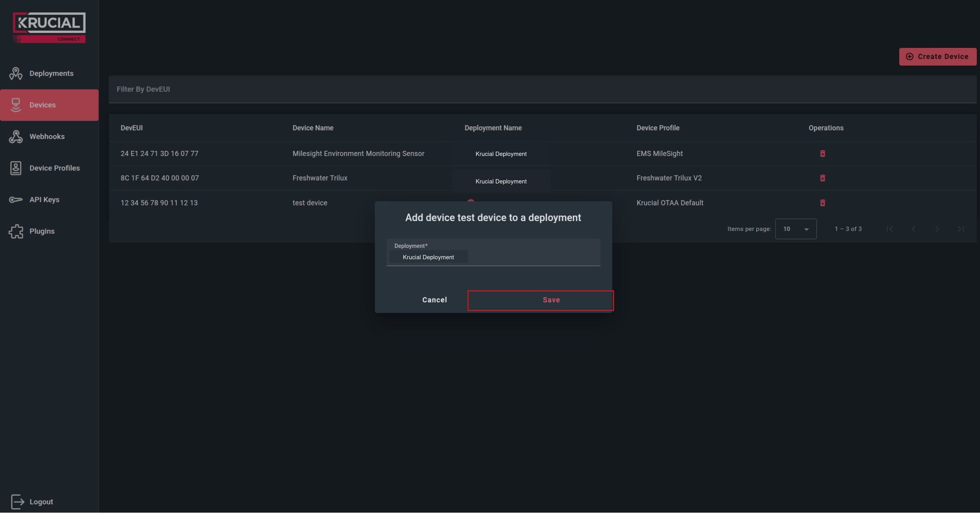Click the API Keys key icon
Screen dimensions: 980x513
[16, 200]
